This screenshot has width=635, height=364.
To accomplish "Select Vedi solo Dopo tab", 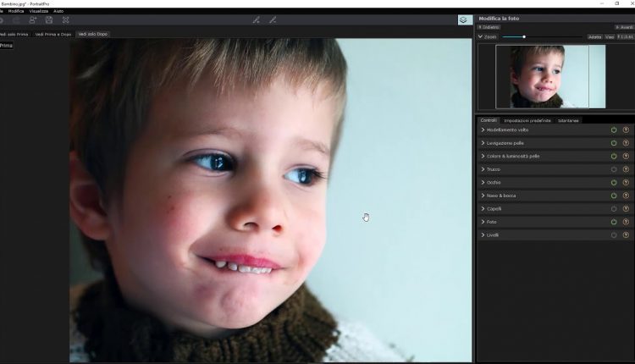I will coord(93,34).
